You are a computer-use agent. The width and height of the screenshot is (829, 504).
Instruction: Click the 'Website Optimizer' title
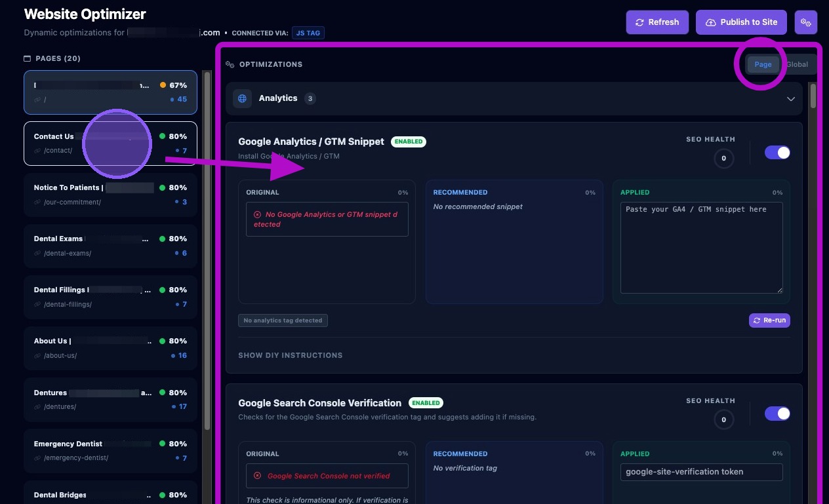(x=85, y=14)
